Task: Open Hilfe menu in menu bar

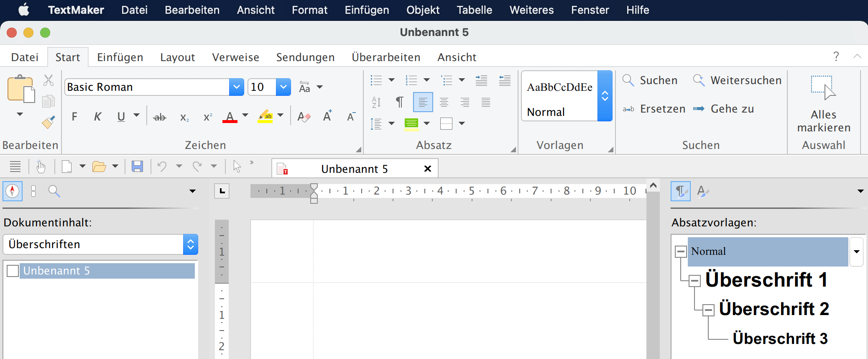Action: point(638,10)
